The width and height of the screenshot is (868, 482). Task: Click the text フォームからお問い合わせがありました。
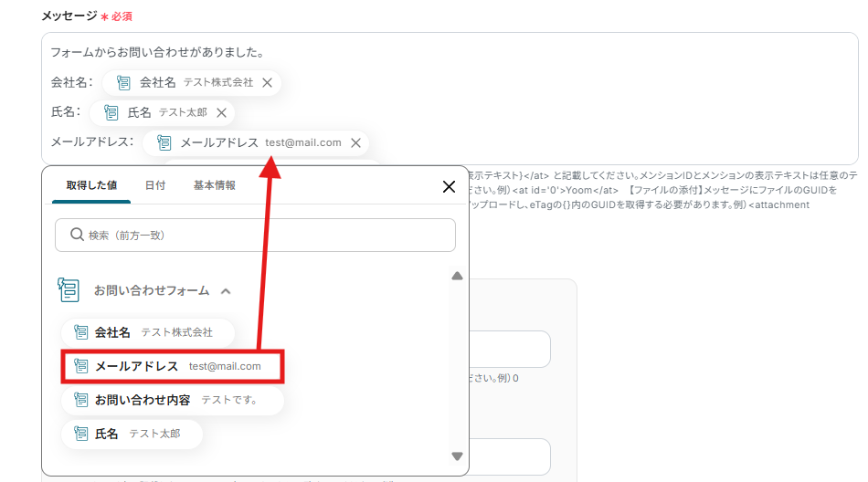click(159, 53)
